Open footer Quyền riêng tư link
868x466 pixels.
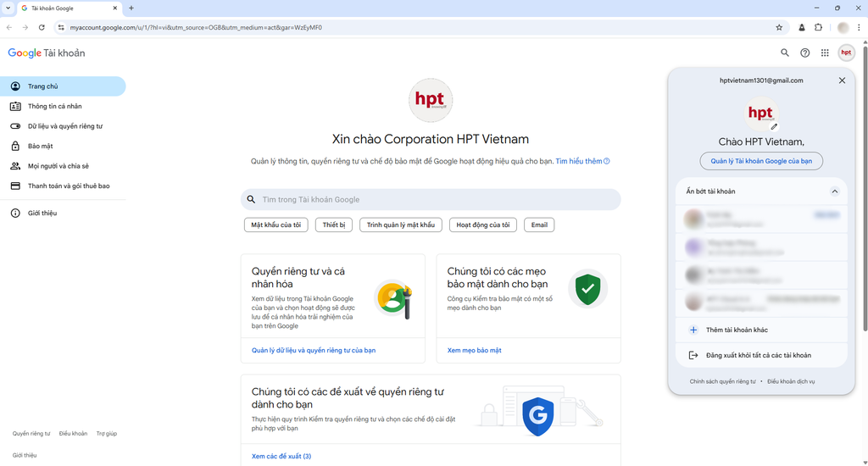pos(31,433)
